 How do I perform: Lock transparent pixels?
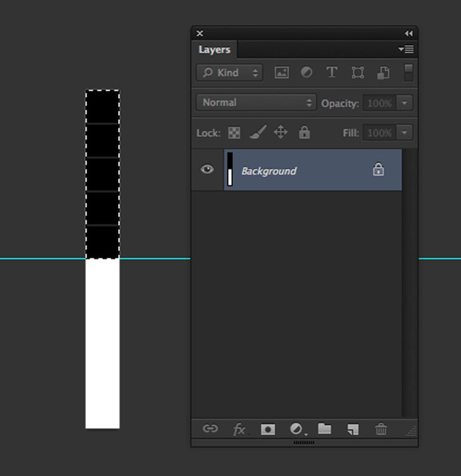234,133
